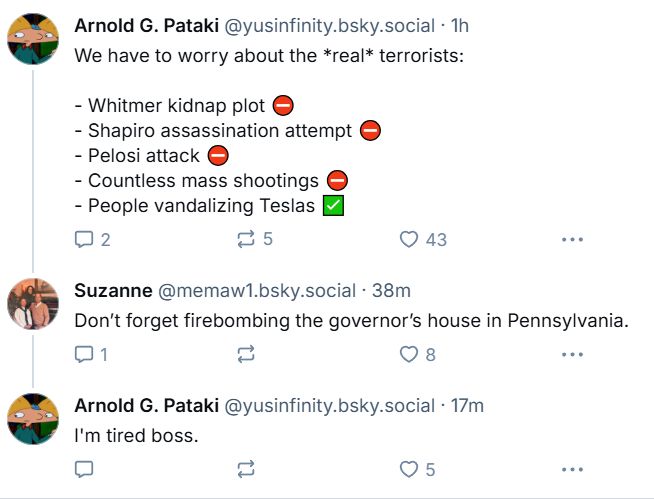Open Suzanne's profile picture
This screenshot has width=654, height=499.
pos(33,304)
